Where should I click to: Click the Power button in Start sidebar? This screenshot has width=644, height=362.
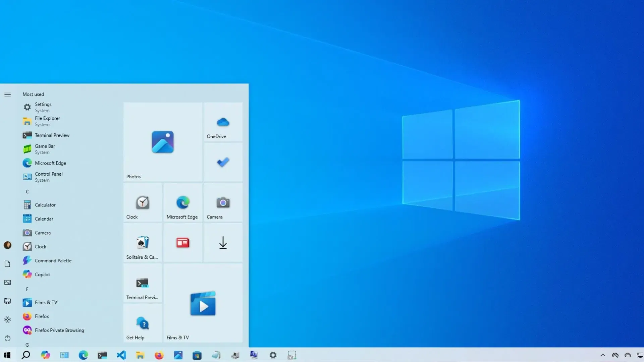click(7, 338)
